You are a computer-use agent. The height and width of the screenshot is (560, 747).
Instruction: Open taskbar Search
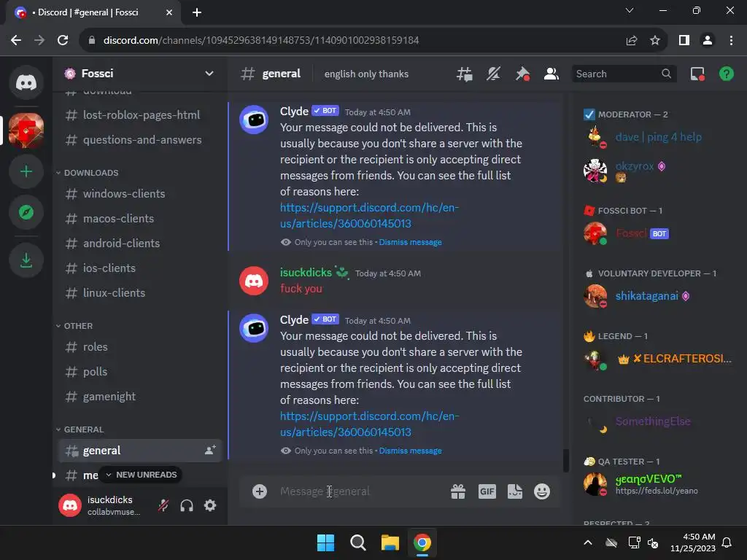click(357, 542)
